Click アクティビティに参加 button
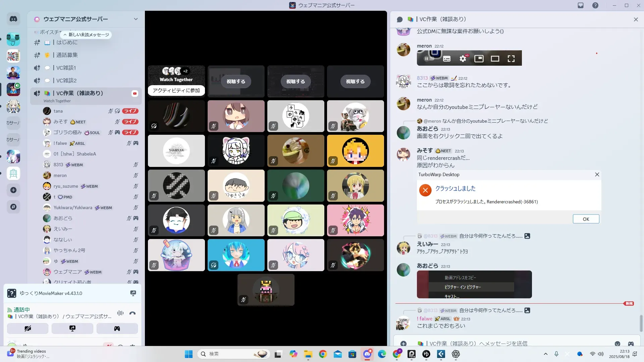644x362 pixels. 176,90
